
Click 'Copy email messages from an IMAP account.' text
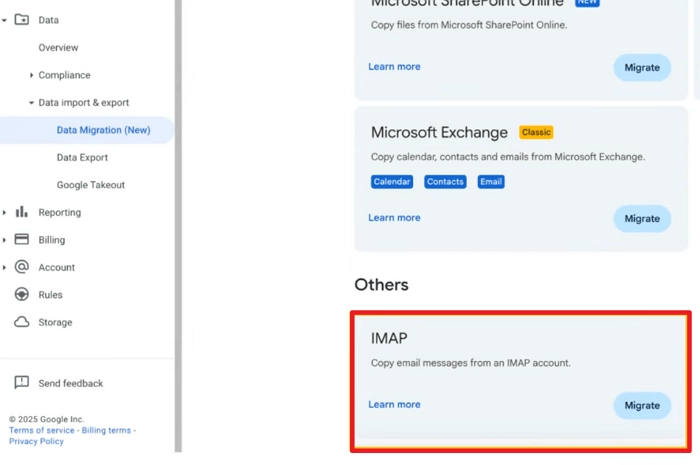pyautogui.click(x=471, y=363)
